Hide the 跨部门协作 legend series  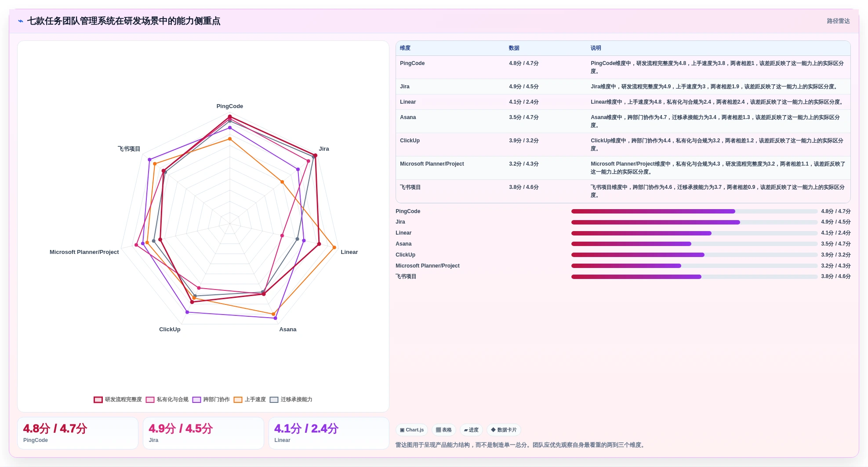[x=211, y=399]
